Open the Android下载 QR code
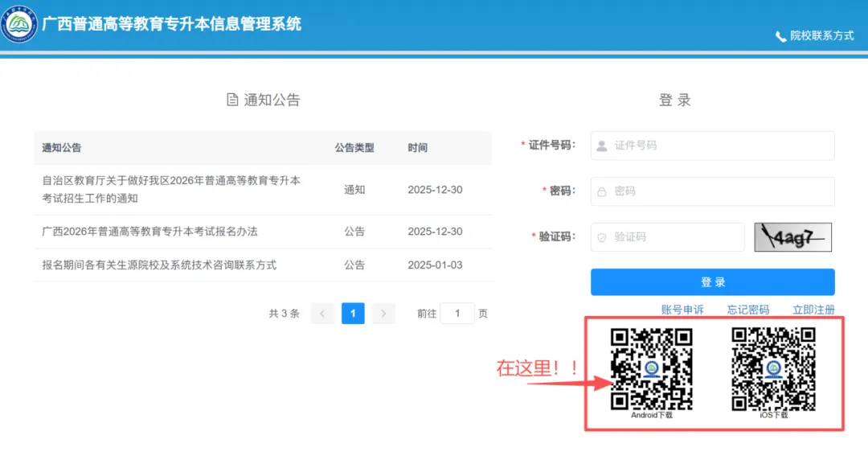 pos(652,369)
